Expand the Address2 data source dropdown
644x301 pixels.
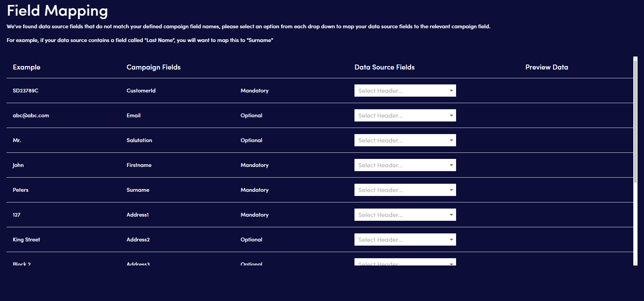coord(405,240)
